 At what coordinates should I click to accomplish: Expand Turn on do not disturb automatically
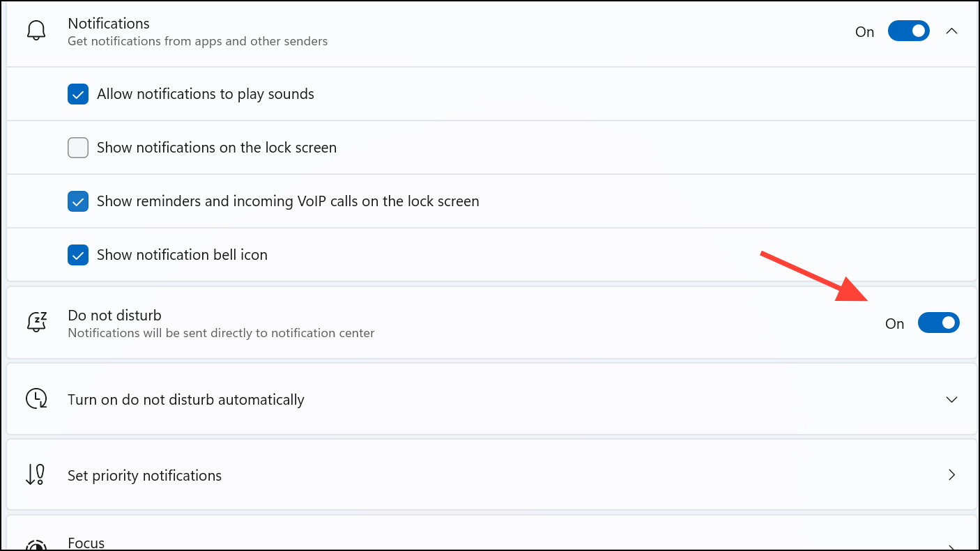click(x=951, y=400)
